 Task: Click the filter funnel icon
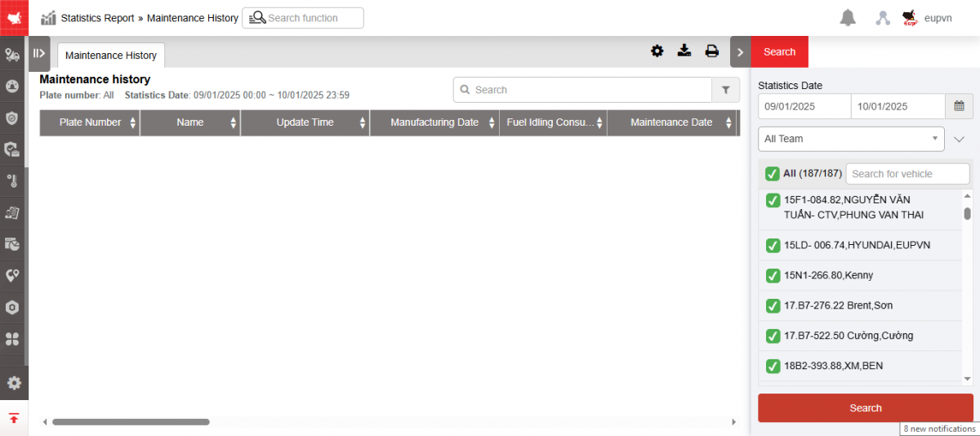[x=725, y=90]
